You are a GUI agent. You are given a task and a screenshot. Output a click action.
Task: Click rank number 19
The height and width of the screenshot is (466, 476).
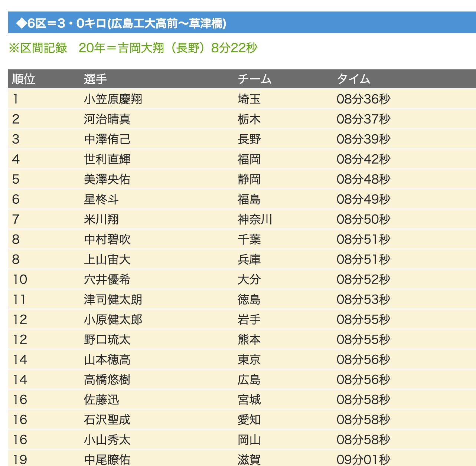20,460
